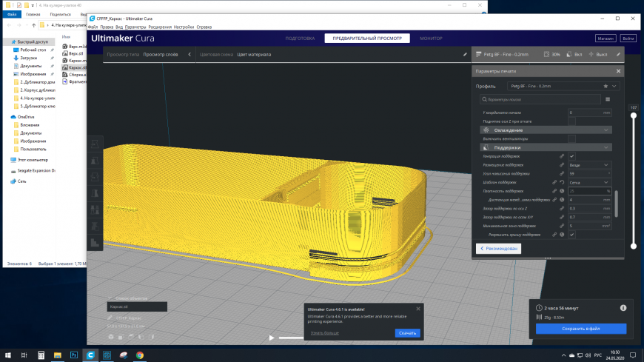The image size is (644, 362).
Task: Play layer simulation
Action: 272,338
